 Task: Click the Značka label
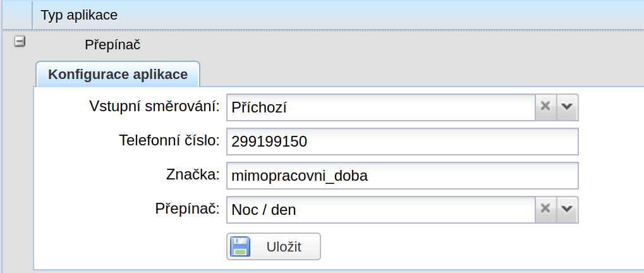[x=193, y=174]
